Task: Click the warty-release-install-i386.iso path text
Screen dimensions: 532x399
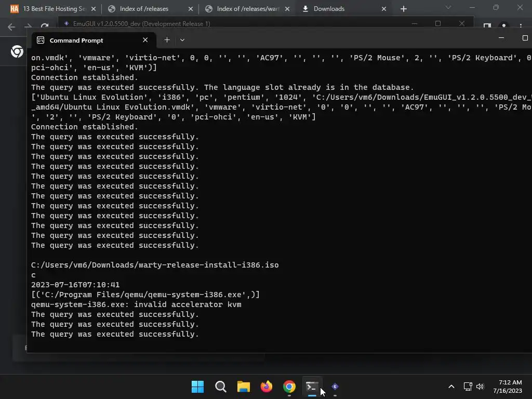Action: 155,265
